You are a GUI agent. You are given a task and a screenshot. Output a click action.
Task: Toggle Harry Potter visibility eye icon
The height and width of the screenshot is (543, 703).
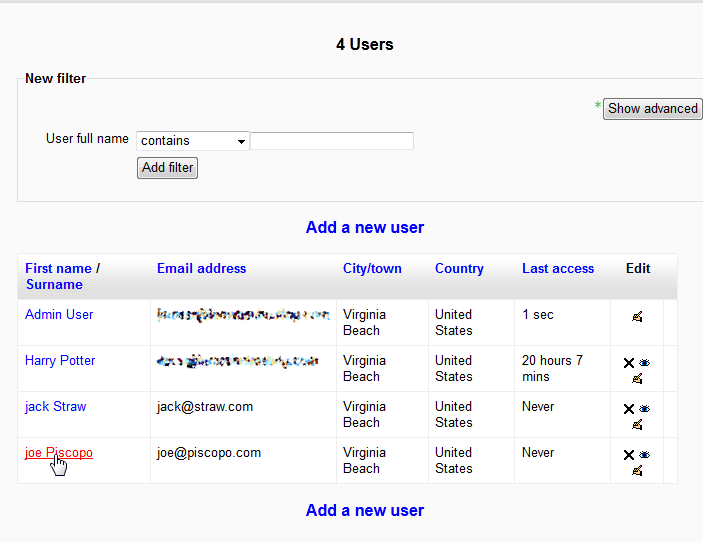(x=644, y=362)
